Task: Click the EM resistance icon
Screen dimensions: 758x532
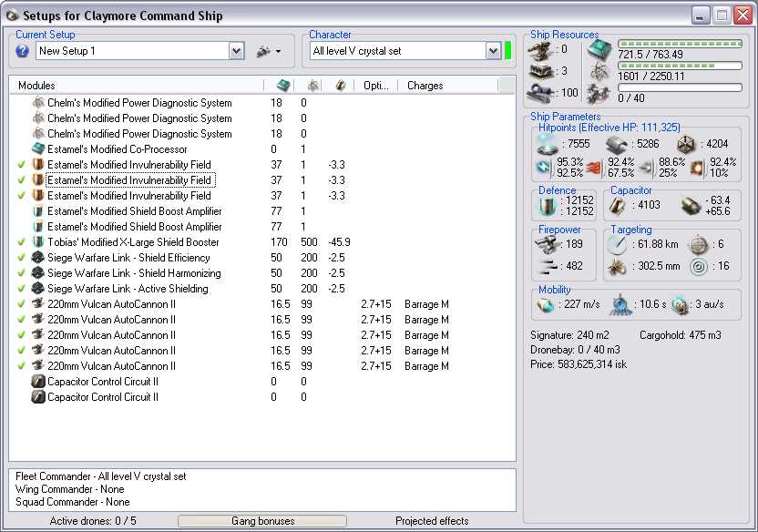Action: (x=543, y=168)
